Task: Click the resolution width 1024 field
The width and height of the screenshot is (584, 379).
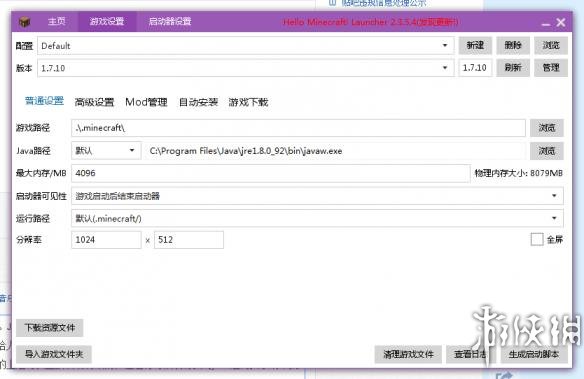Action: pos(106,240)
